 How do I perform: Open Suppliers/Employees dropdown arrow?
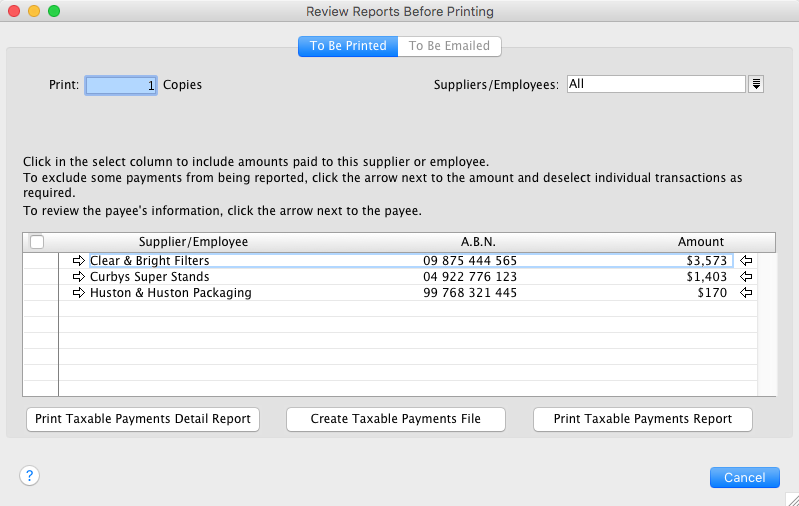point(756,85)
